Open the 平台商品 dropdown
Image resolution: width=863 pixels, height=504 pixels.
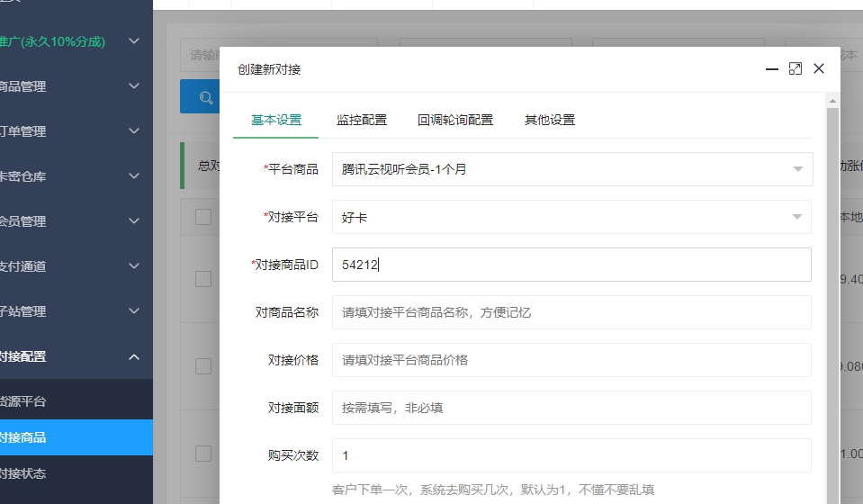coord(572,169)
